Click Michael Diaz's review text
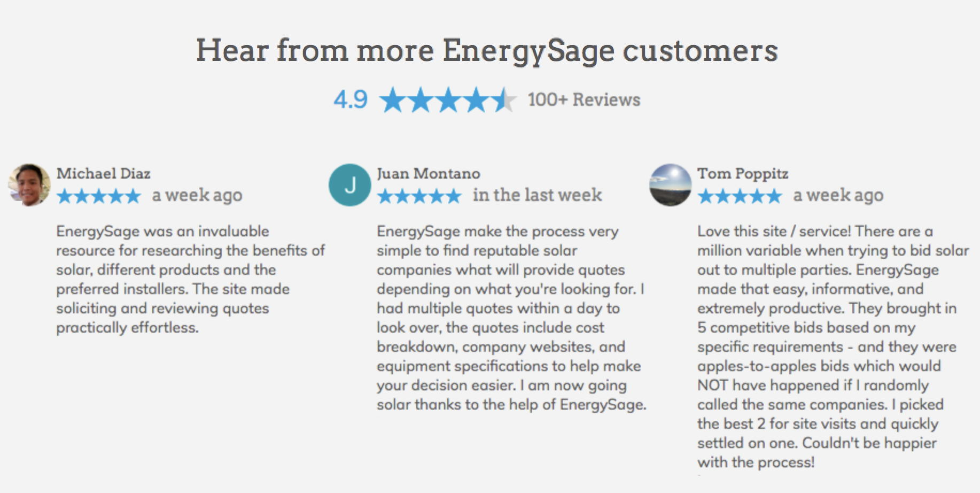Viewport: 980px width, 493px height. (x=190, y=279)
